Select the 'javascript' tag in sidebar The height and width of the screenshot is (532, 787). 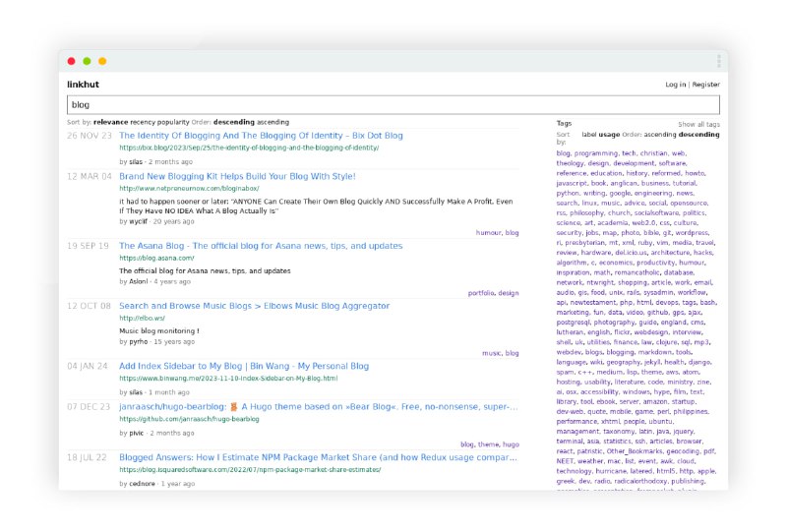click(572, 183)
